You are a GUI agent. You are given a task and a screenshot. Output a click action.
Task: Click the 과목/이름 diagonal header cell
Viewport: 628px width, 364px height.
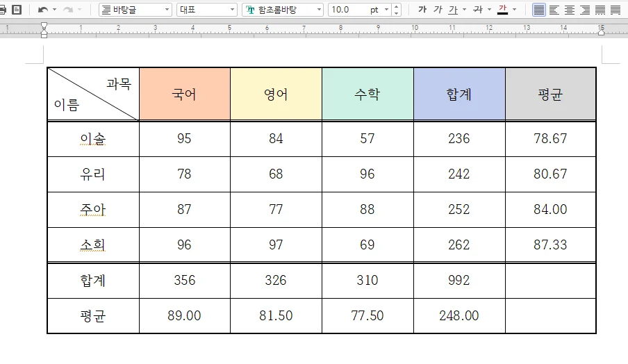(x=93, y=94)
